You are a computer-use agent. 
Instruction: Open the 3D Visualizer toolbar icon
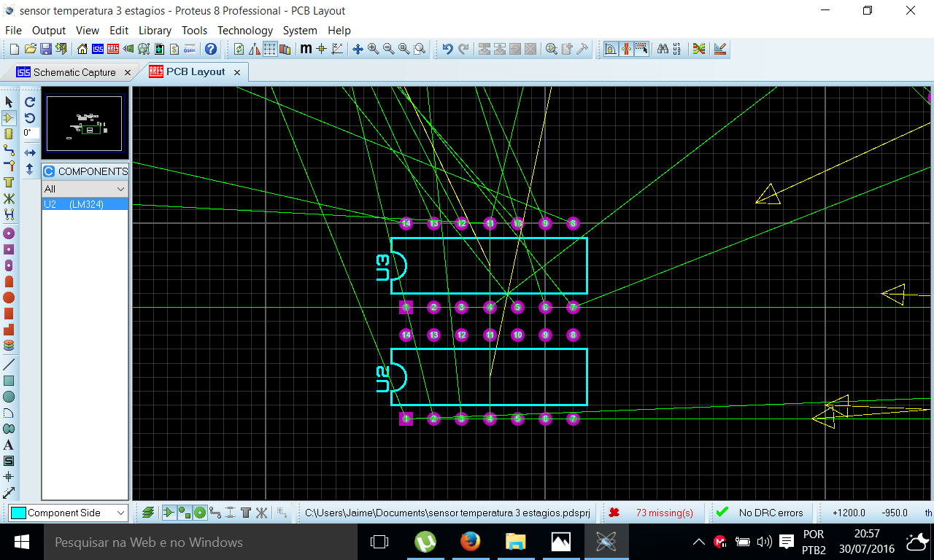tap(128, 49)
